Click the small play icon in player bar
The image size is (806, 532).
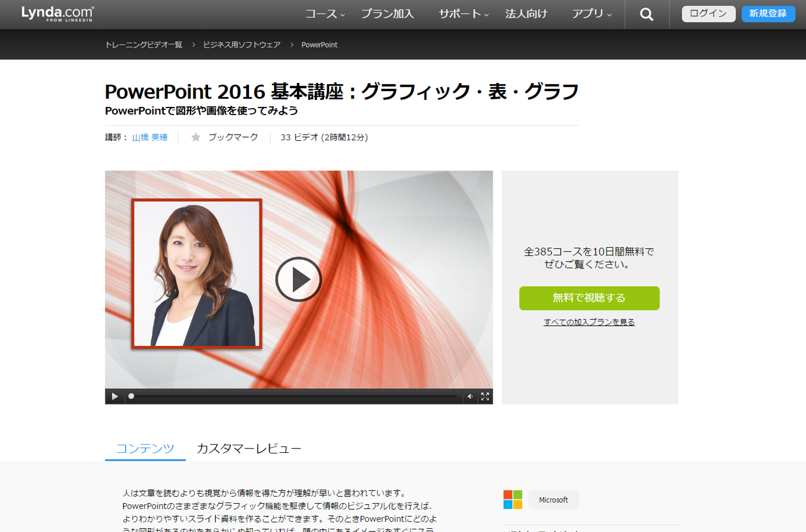point(115,397)
